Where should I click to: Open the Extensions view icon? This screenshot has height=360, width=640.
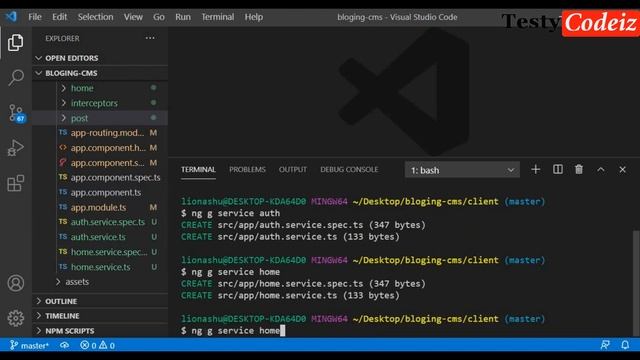point(16,183)
